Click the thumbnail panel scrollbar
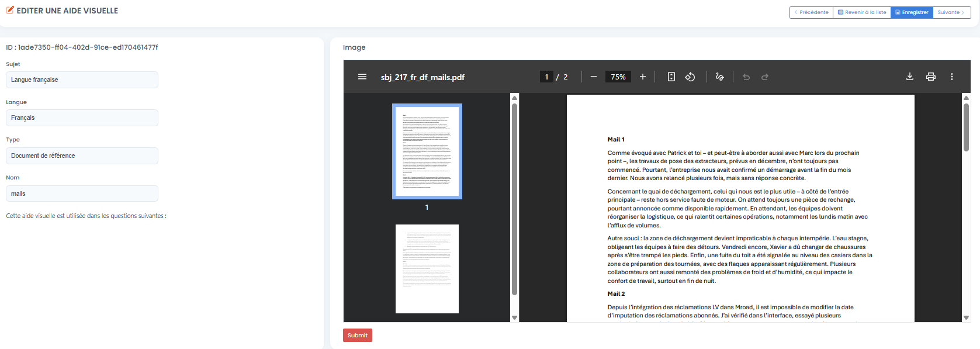The image size is (980, 349). (x=514, y=199)
